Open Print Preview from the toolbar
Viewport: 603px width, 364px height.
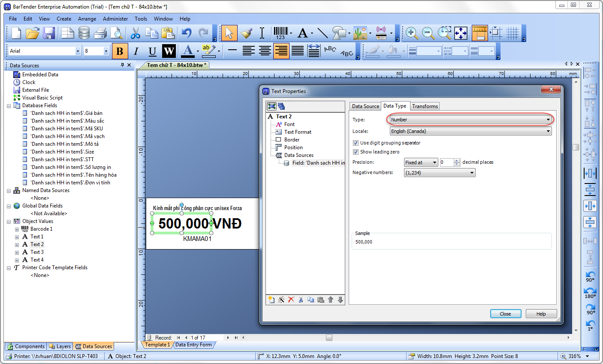point(116,33)
